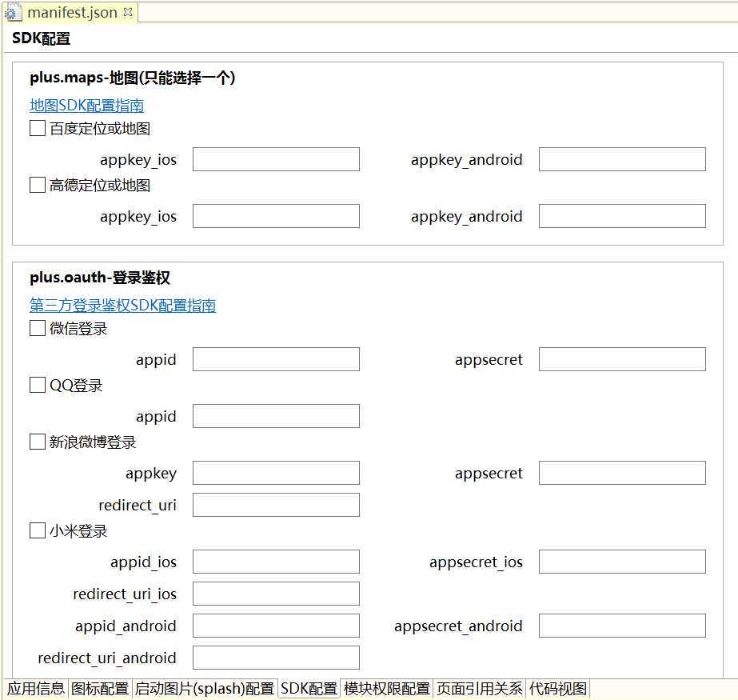Switch to the 应用信息 tab
The width and height of the screenshot is (738, 700).
tap(36, 689)
